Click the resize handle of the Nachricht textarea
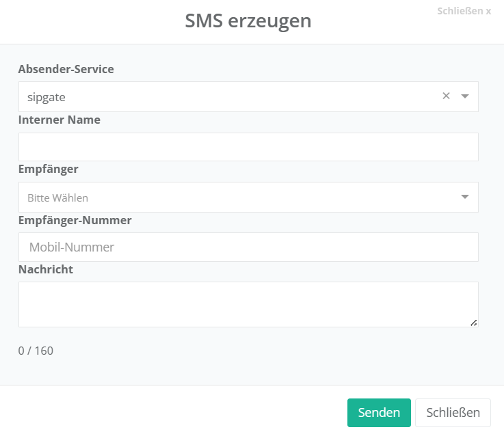Image resolution: width=504 pixels, height=434 pixels. tap(473, 323)
